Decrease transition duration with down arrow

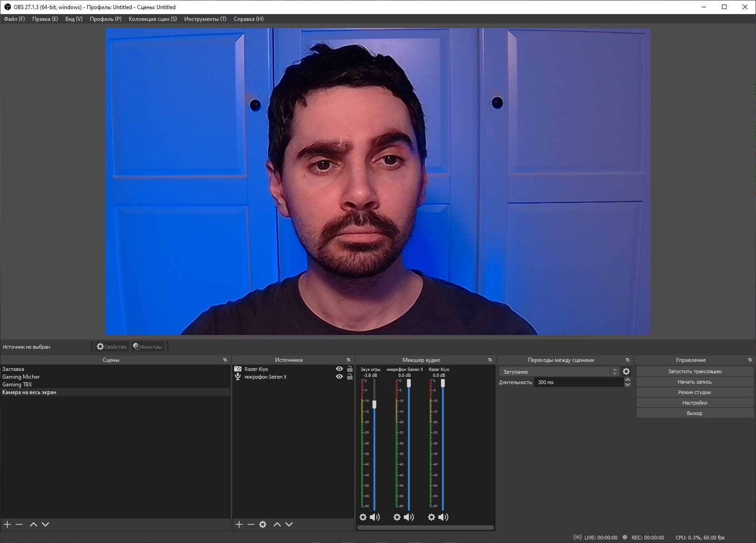628,385
